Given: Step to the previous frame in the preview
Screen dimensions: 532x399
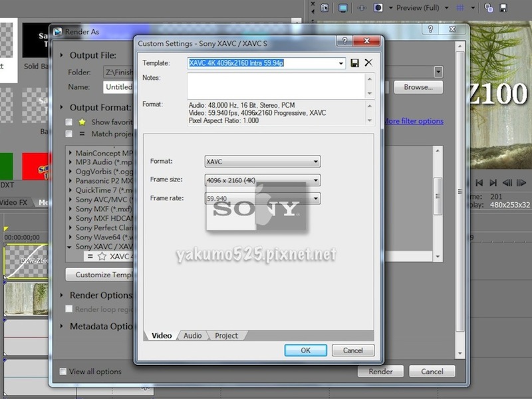Looking at the screenshot, I should coord(507,183).
